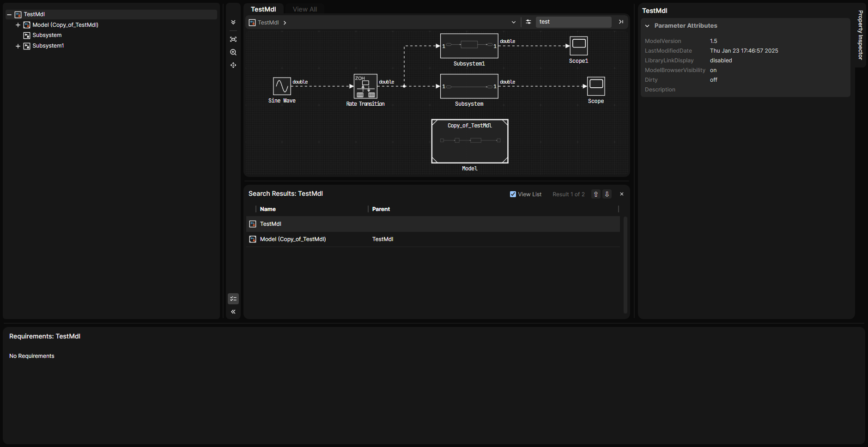This screenshot has width=868, height=447.
Task: Select Subsystem1 in the model tree
Action: (48, 46)
